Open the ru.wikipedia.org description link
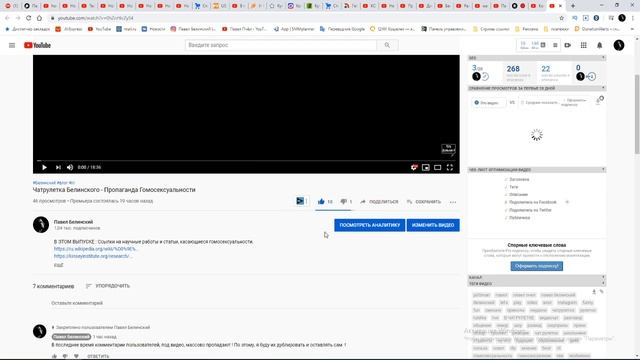Viewport: 640px width, 360px height. point(95,249)
